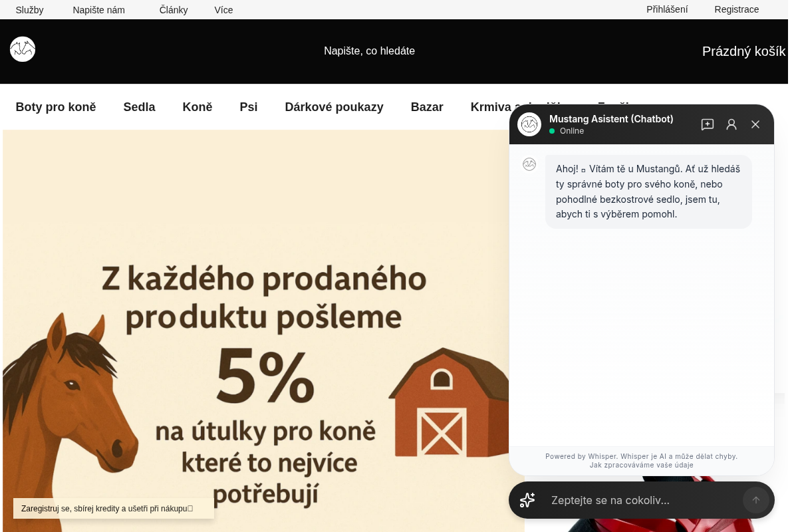Open the Služby top menu
The height and width of the screenshot is (532, 798).
30,10
